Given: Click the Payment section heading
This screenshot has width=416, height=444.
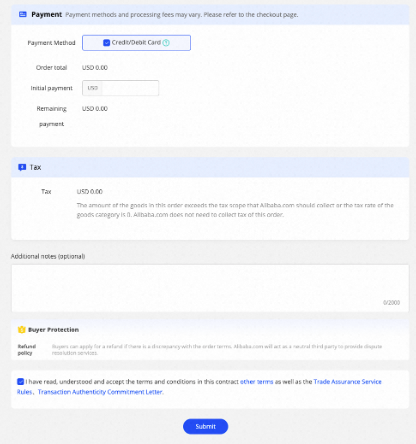Looking at the screenshot, I should (46, 14).
